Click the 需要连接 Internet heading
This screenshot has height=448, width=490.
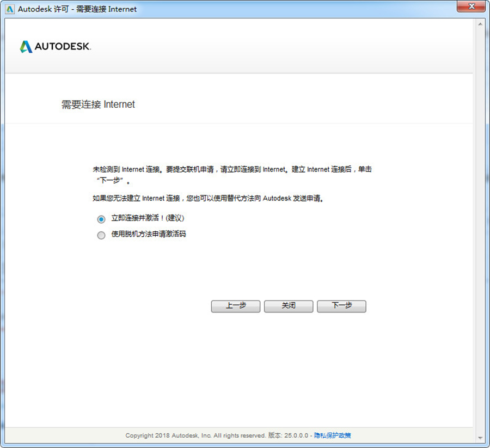(98, 105)
